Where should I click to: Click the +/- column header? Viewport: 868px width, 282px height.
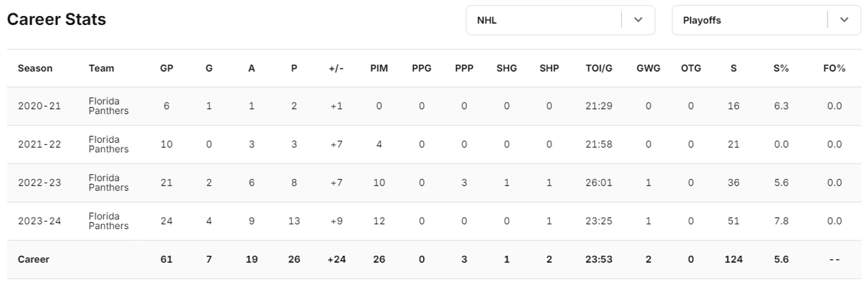[336, 68]
